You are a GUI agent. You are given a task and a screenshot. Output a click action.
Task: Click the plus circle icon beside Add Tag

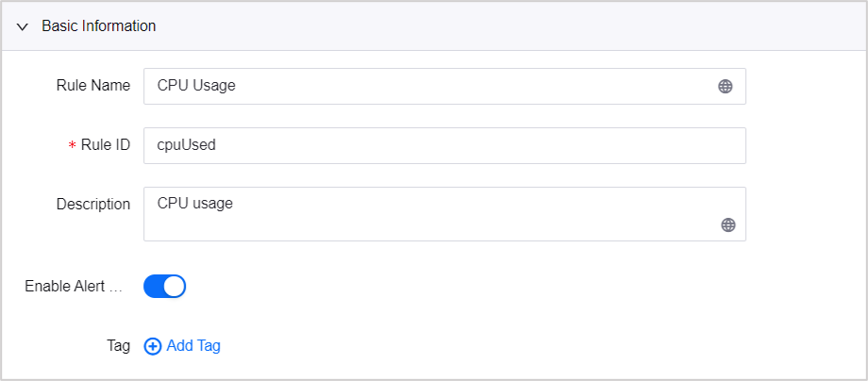pos(153,346)
